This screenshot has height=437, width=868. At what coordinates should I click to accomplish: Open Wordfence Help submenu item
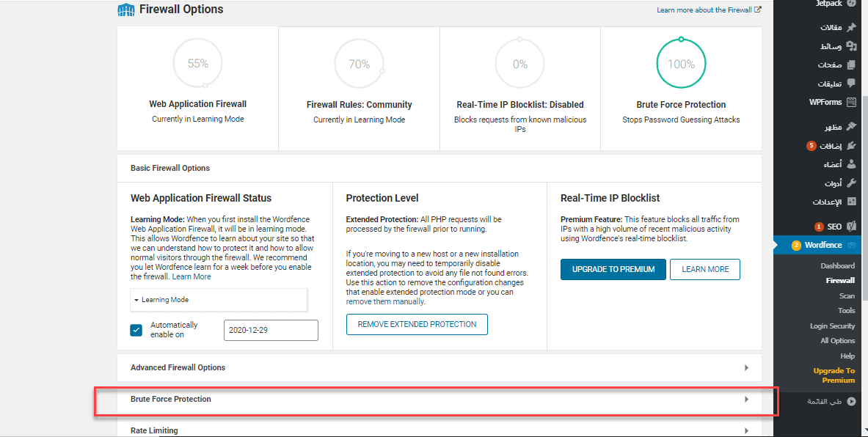click(x=847, y=356)
